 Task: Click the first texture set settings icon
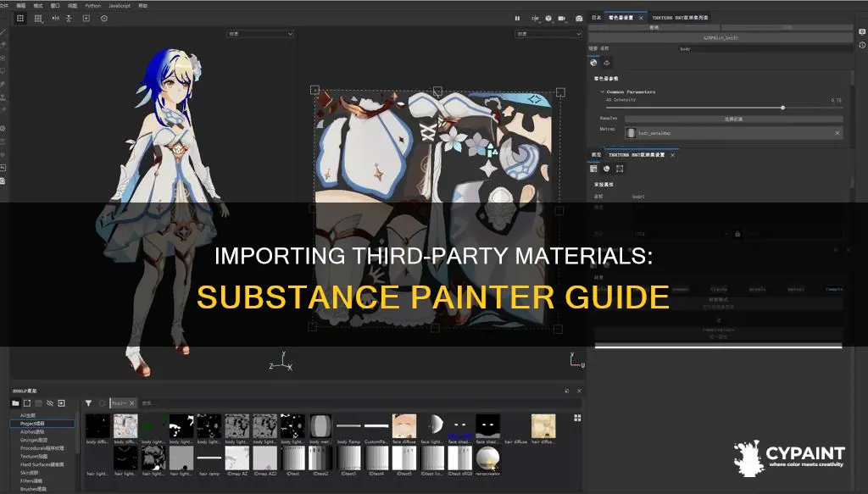(594, 169)
